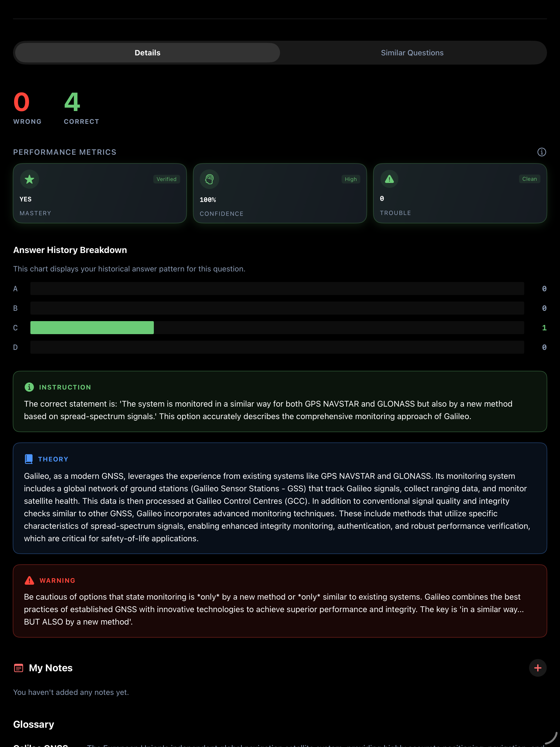Select the green bar for answer C
The image size is (560, 747).
pyautogui.click(x=92, y=327)
